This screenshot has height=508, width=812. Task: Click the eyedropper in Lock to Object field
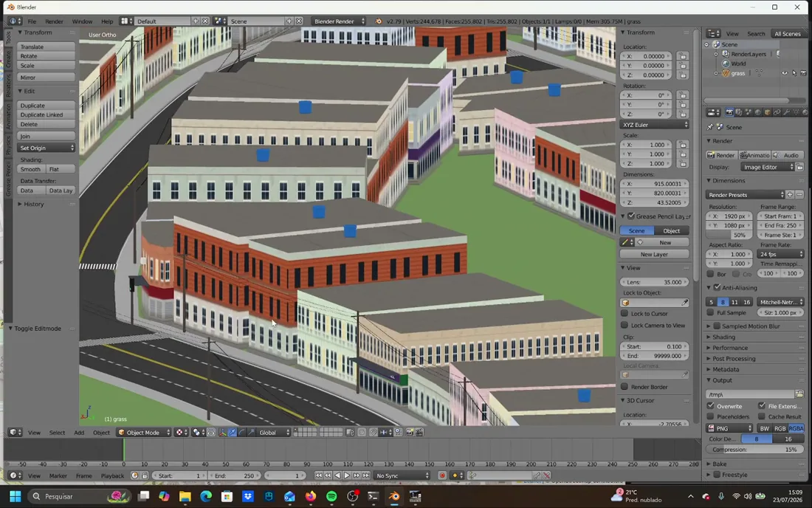(684, 303)
